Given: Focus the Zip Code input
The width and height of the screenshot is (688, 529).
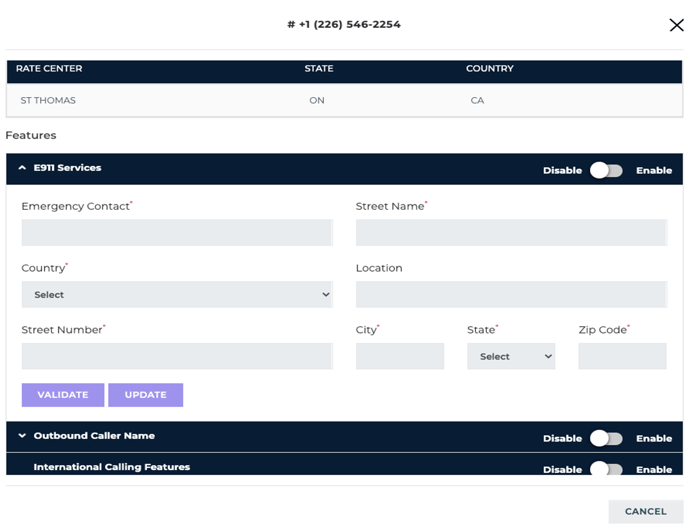Looking at the screenshot, I should coord(622,357).
